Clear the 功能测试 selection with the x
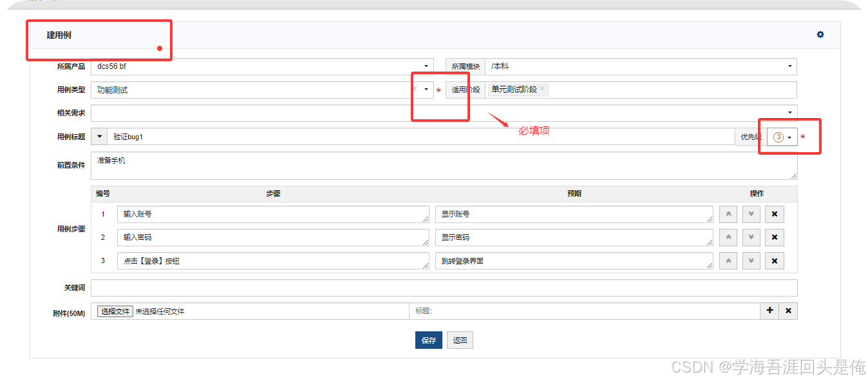The width and height of the screenshot is (868, 381). tap(415, 90)
